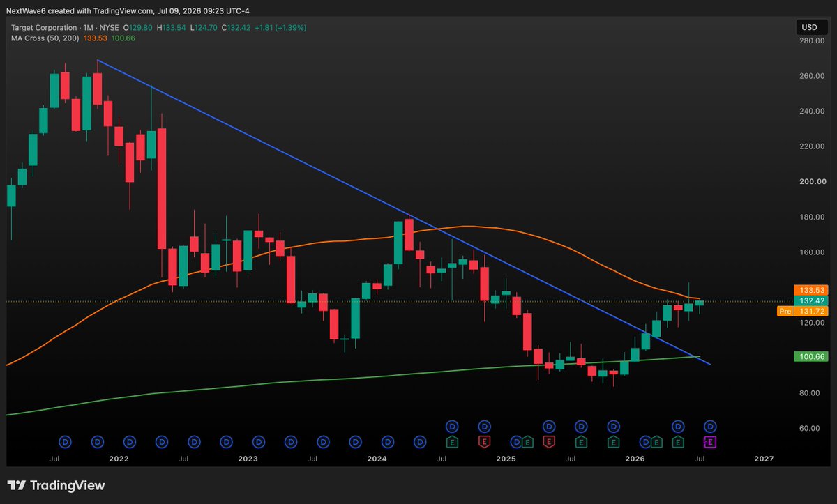Click the purple upcoming earnings E marker
Screen dimensions: 837x504
(x=710, y=441)
